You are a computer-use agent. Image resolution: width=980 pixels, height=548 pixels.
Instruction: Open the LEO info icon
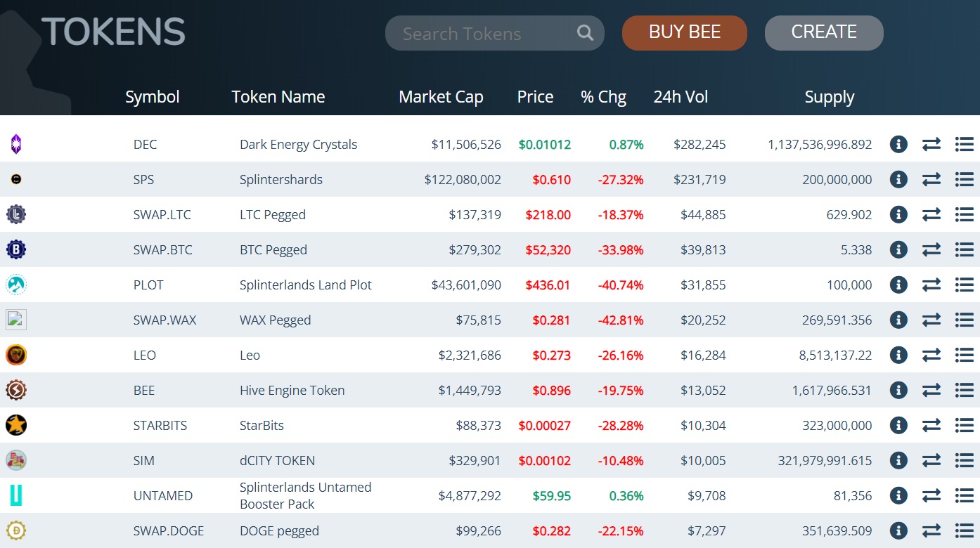[x=898, y=355]
